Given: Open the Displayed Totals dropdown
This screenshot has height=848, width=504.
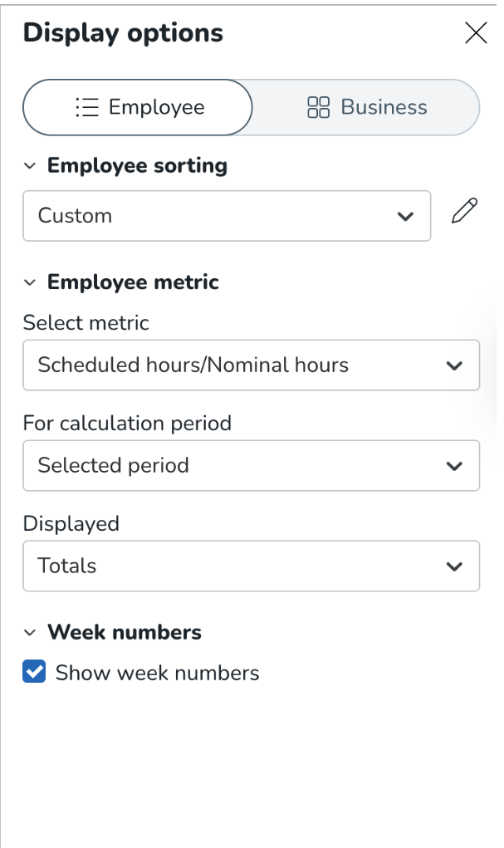Looking at the screenshot, I should tap(241, 566).
